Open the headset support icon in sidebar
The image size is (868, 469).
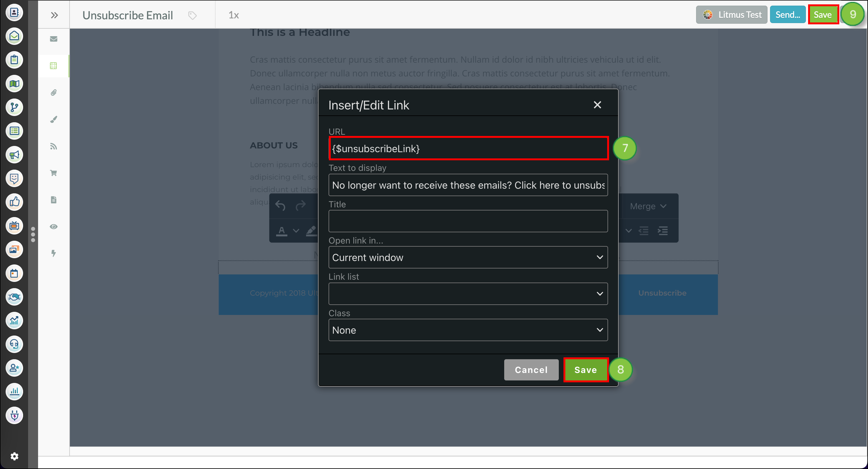click(14, 344)
